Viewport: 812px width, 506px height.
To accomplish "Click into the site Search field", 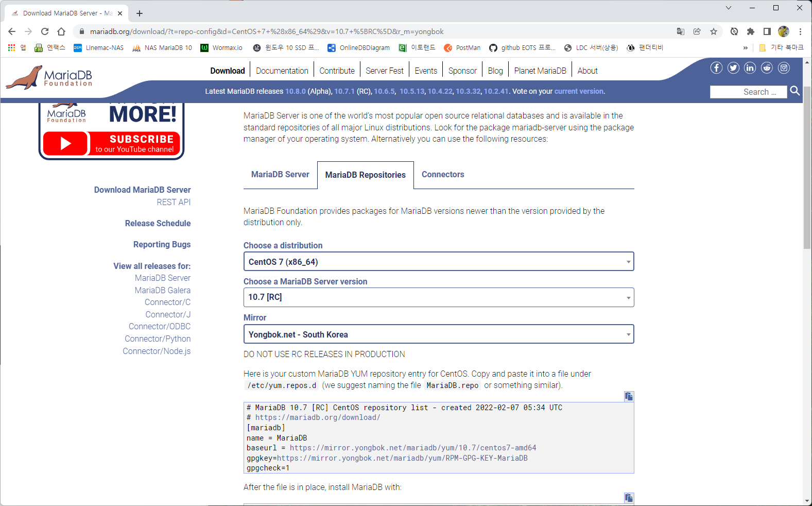I will 749,92.
